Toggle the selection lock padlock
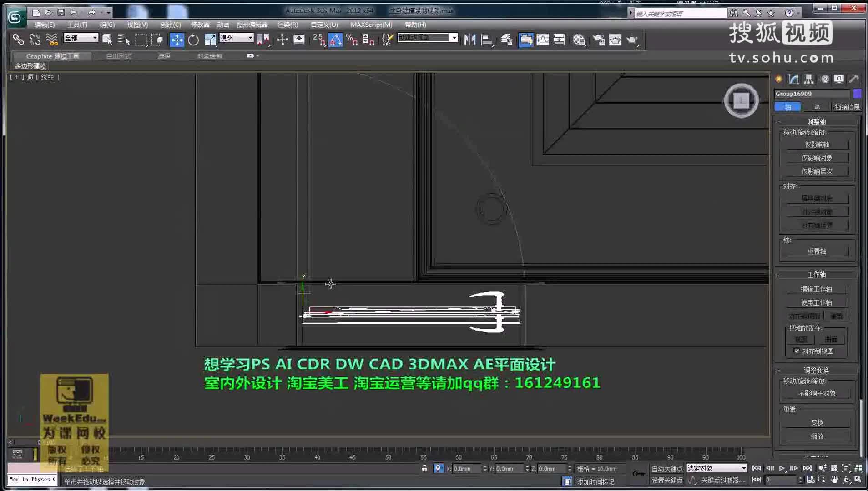The height and width of the screenshot is (491, 868). pos(425,468)
